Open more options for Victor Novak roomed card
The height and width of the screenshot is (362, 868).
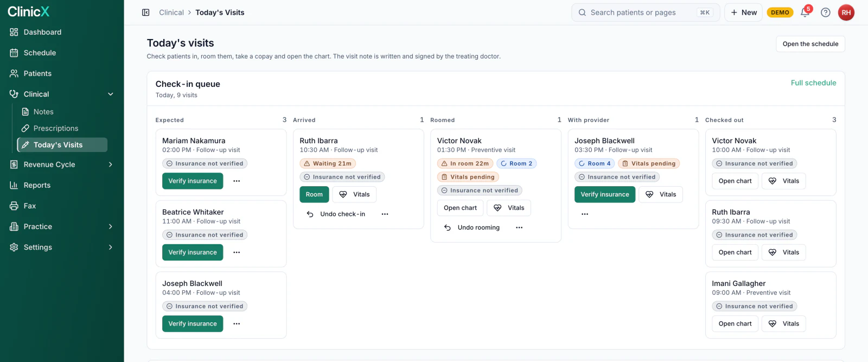coord(519,228)
